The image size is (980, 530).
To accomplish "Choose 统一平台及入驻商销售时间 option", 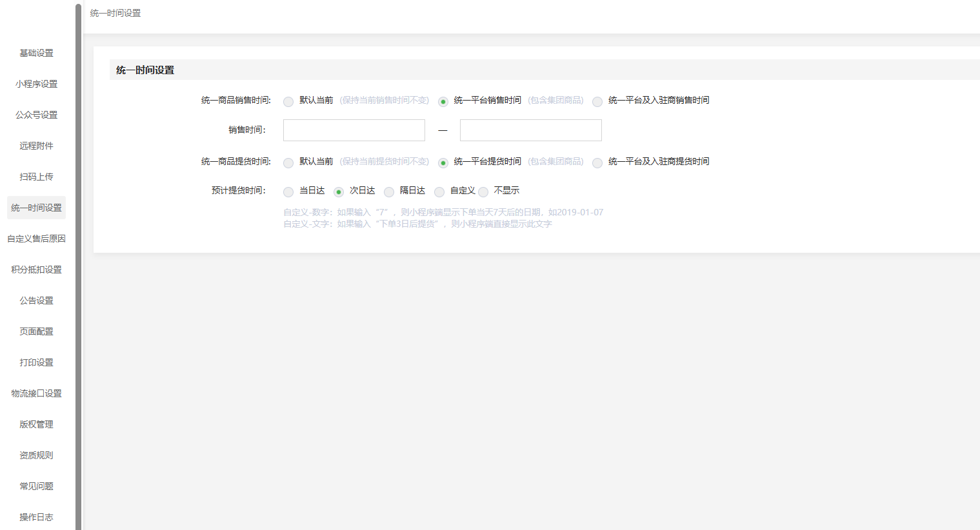I will [x=597, y=102].
